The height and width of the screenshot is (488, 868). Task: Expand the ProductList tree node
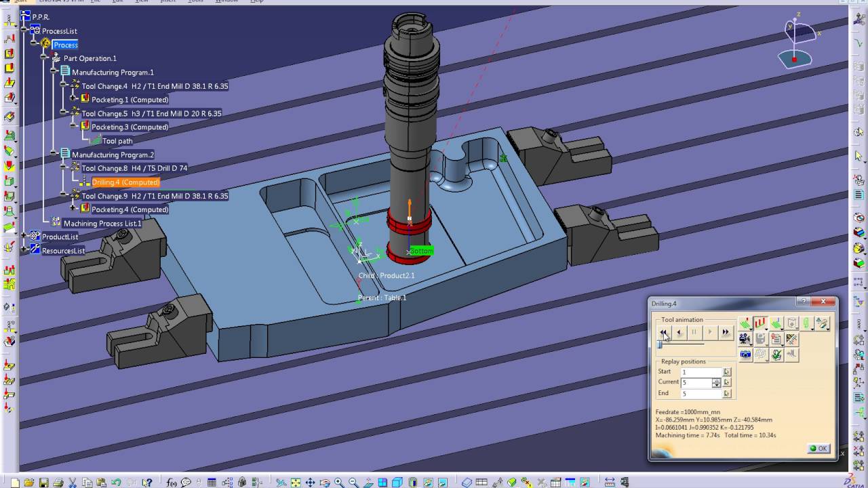[x=24, y=237]
